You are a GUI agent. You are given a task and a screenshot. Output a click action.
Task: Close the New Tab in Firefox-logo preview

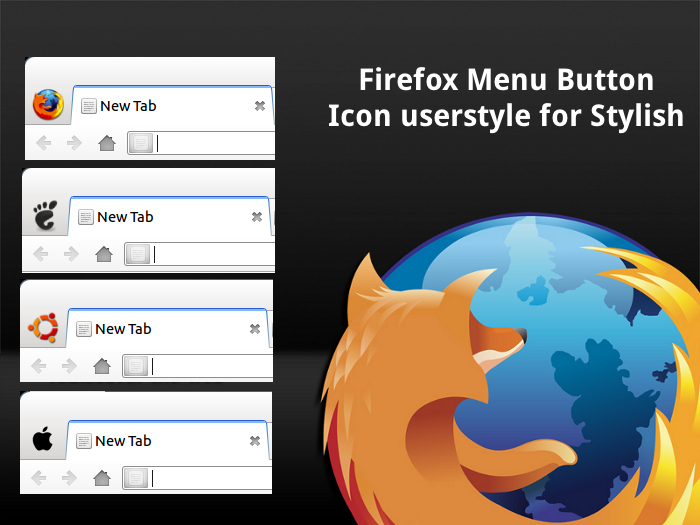click(x=260, y=106)
